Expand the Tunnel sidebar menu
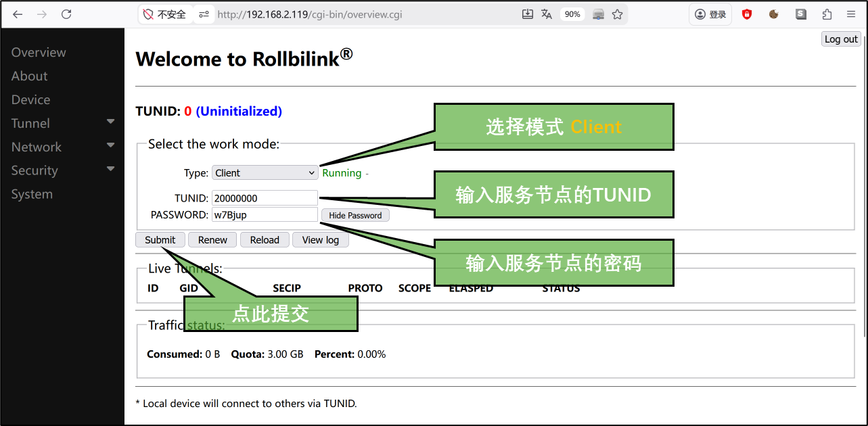 (x=62, y=123)
